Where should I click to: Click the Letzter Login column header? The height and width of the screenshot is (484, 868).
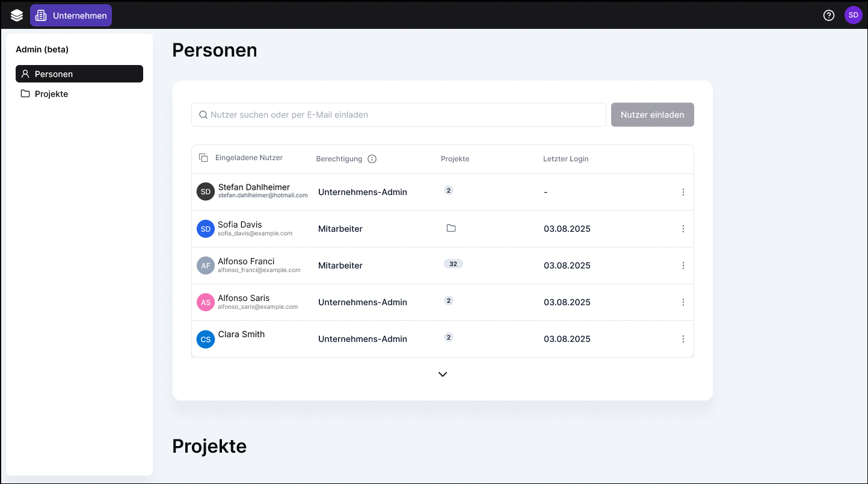565,159
